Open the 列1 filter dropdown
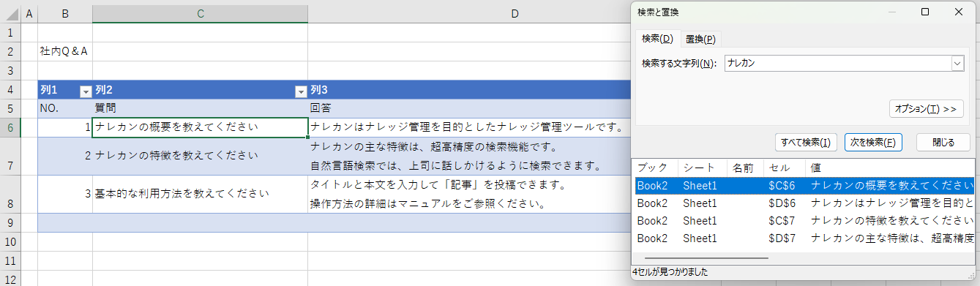The image size is (980, 286). pos(86,91)
